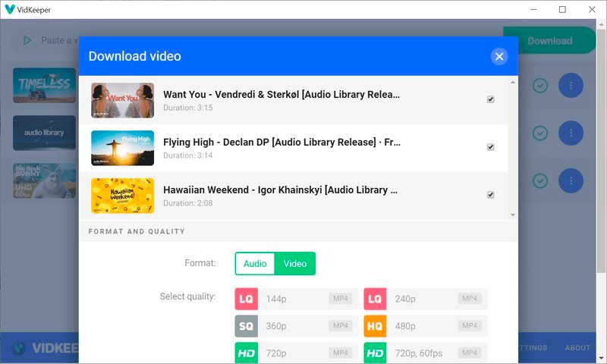Open the Want You video thumbnail

(122, 100)
